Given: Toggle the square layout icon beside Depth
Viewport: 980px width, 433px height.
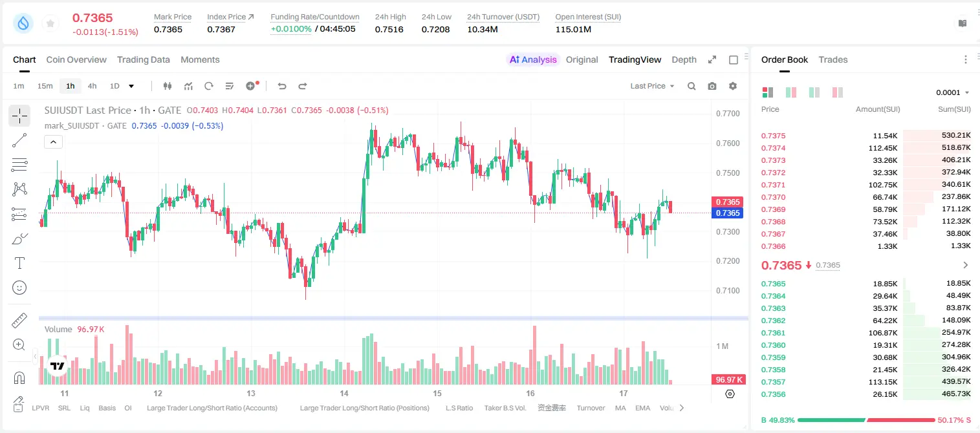Looking at the screenshot, I should [734, 59].
